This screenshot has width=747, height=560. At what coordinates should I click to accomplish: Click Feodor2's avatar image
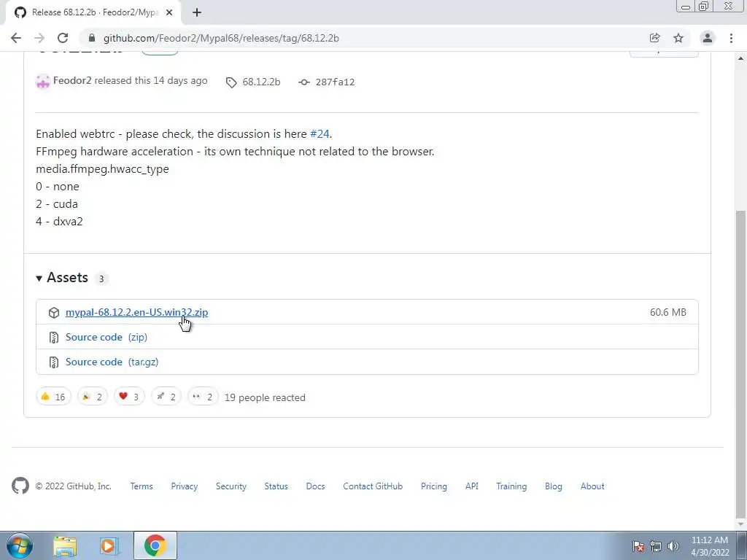pos(43,82)
